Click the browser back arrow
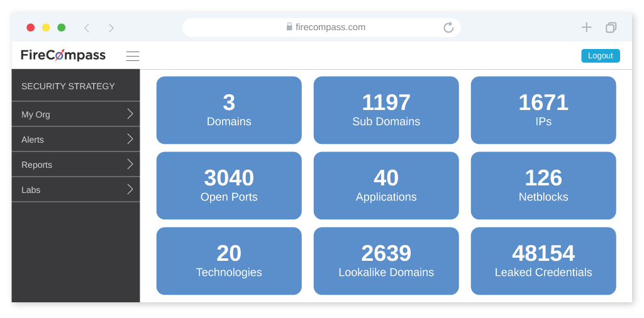The image size is (644, 318). (87, 28)
